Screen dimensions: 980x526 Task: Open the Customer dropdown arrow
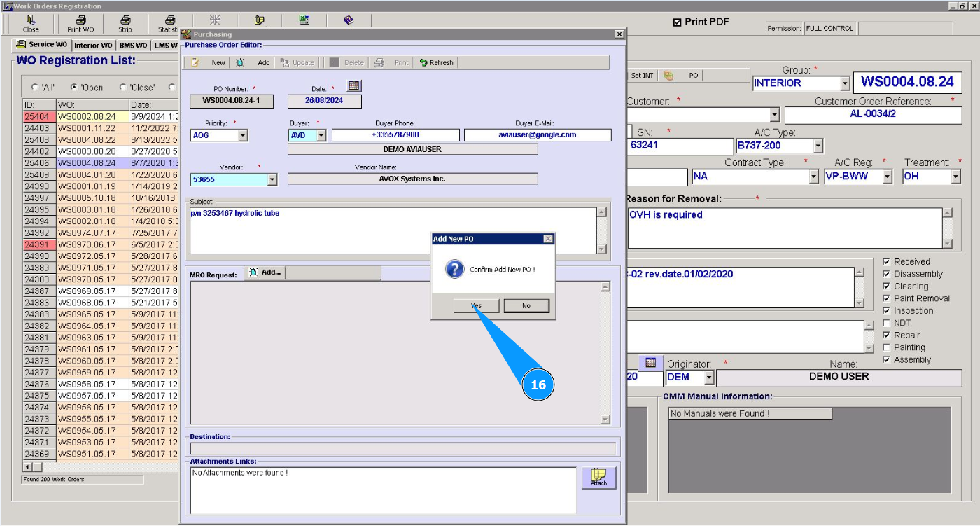point(775,115)
